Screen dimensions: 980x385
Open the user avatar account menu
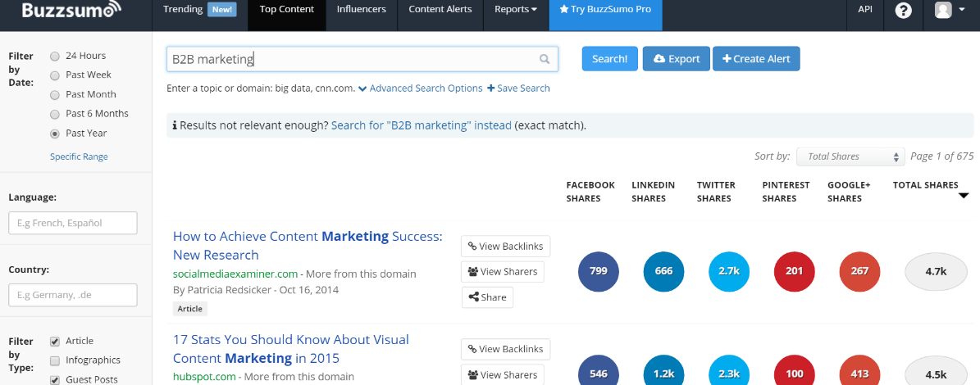tap(950, 10)
